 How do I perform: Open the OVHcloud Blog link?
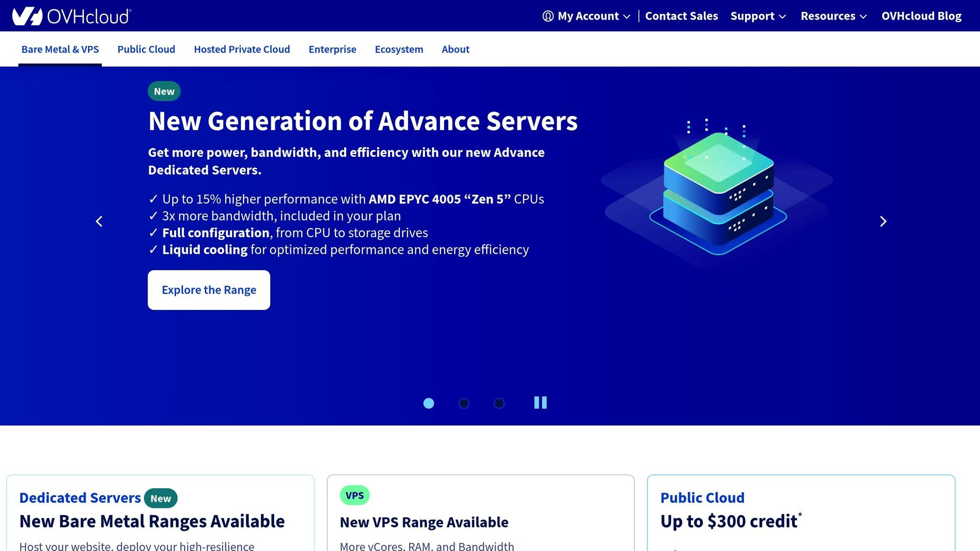tap(921, 16)
